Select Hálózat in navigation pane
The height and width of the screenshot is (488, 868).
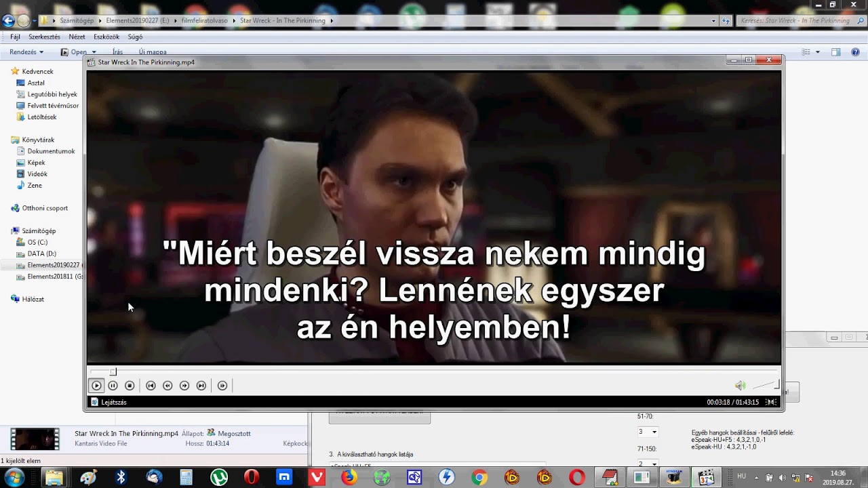[33, 299]
